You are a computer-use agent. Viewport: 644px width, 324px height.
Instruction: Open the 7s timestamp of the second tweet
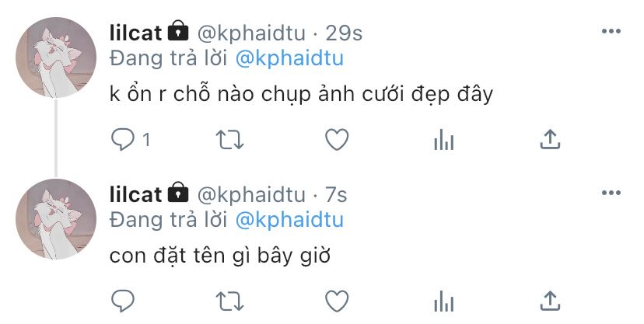[336, 194]
